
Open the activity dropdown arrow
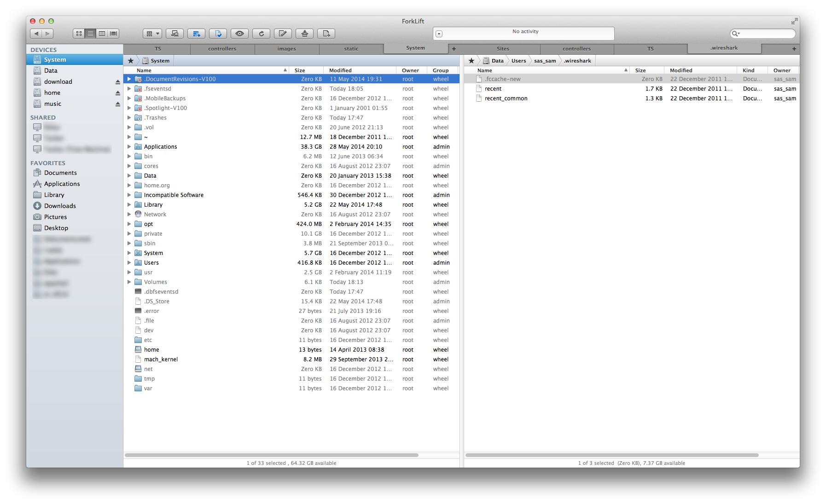(439, 34)
